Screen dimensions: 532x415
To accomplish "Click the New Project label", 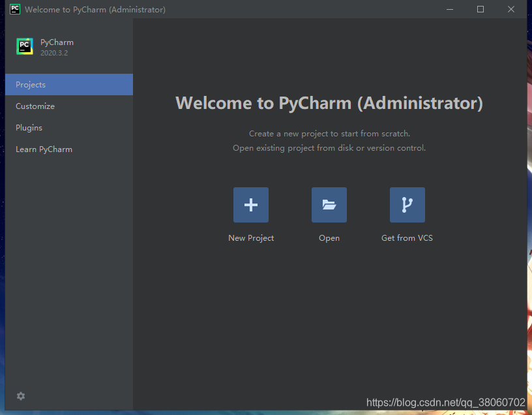I will point(251,238).
